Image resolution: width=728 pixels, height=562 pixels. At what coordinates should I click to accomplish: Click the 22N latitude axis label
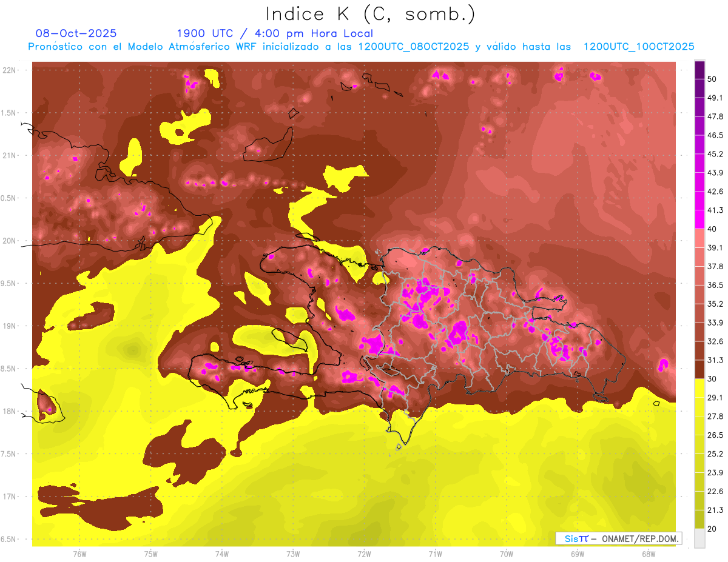pos(10,70)
